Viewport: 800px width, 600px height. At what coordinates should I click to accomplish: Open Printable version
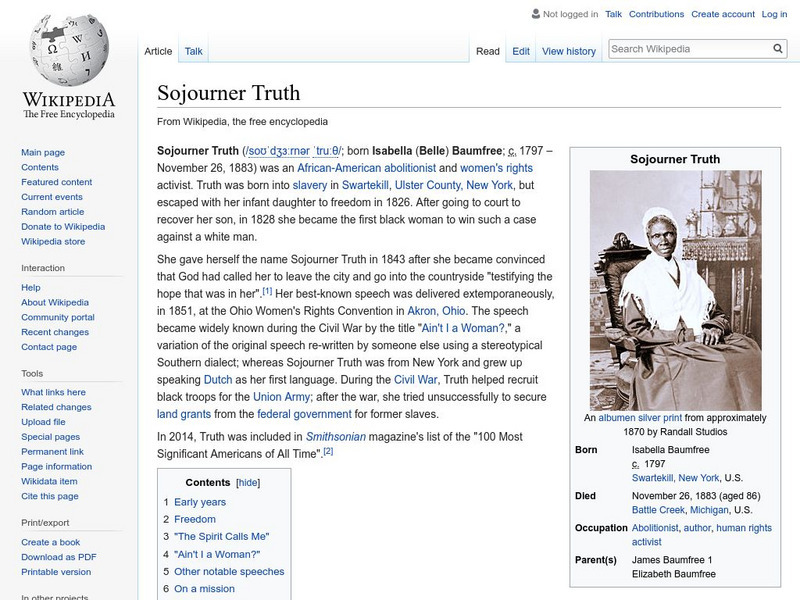[x=56, y=571]
